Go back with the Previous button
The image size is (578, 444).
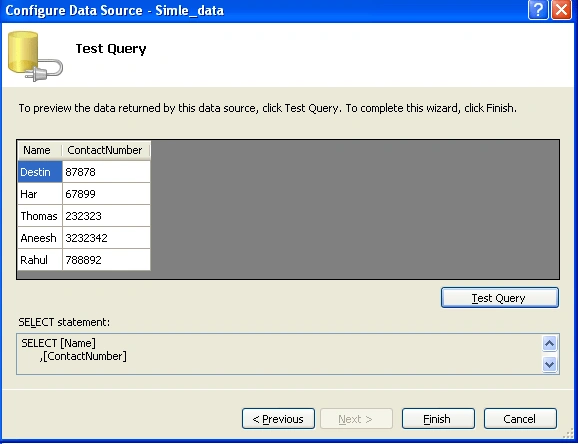pyautogui.click(x=278, y=419)
